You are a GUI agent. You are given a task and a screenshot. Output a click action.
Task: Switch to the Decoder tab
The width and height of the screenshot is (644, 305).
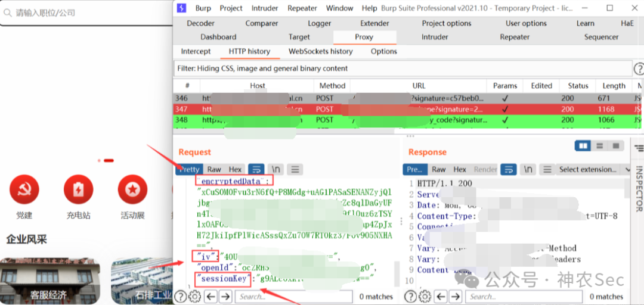point(200,23)
